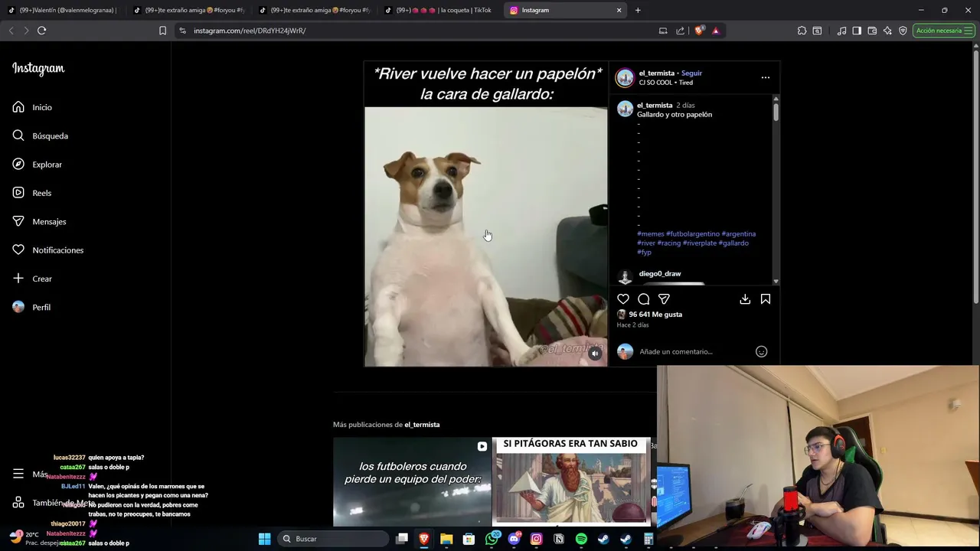Image resolution: width=980 pixels, height=551 pixels.
Task: Open el_termista profile from post header
Action: click(657, 73)
